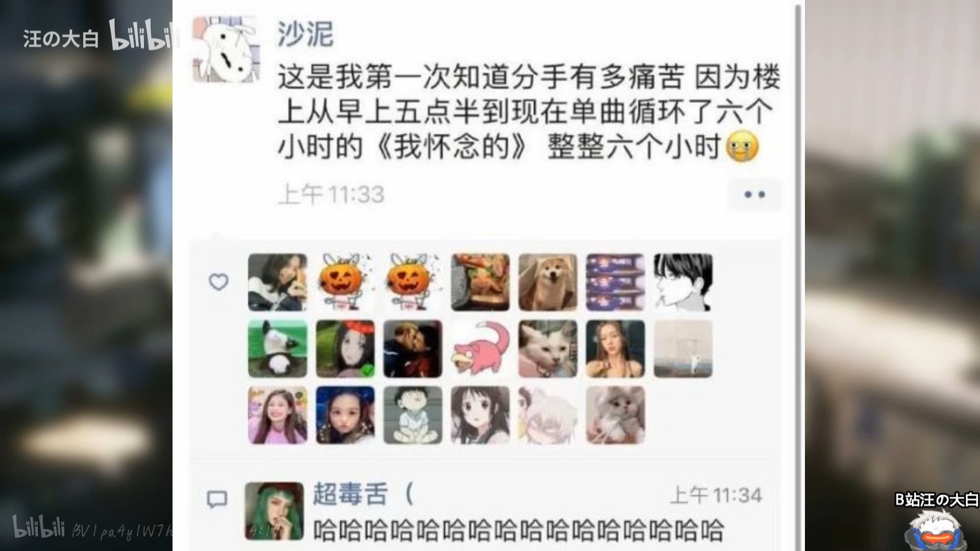Click the comment bubble icon
The width and height of the screenshot is (980, 551).
pos(217,498)
